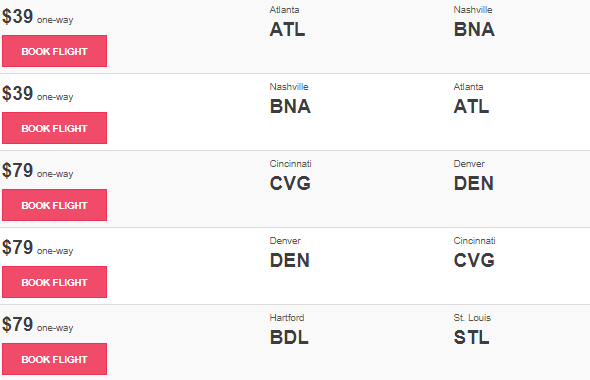Click the $39 price for Atlanta departure
Viewport: 590px width, 380px height.
point(17,17)
